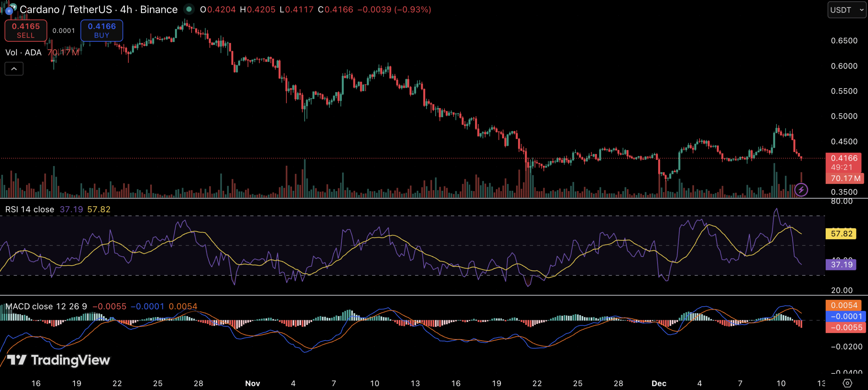The height and width of the screenshot is (390, 868).
Task: Click the SELL button showing 0.4165
Action: tap(25, 30)
